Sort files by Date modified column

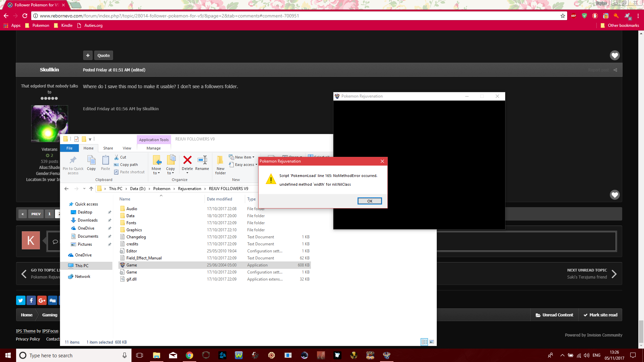click(219, 199)
